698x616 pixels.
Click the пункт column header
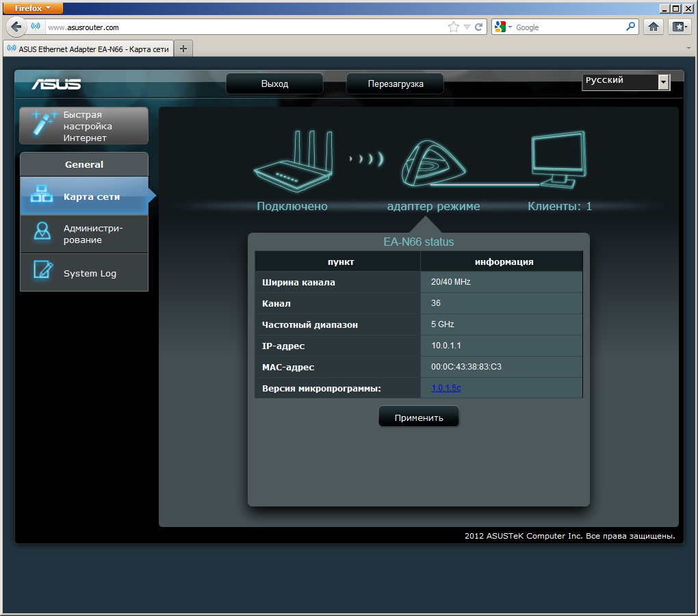[341, 261]
